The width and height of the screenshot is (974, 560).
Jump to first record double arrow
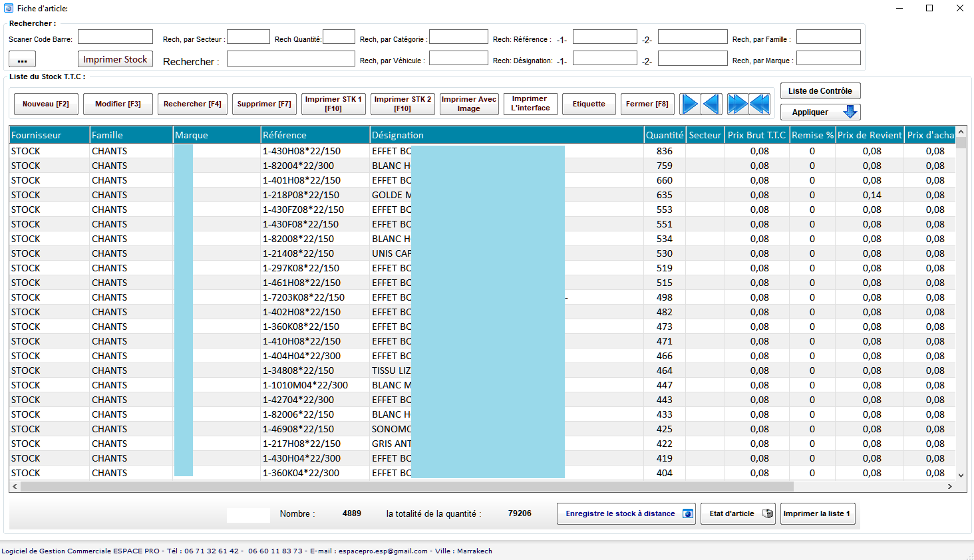760,104
